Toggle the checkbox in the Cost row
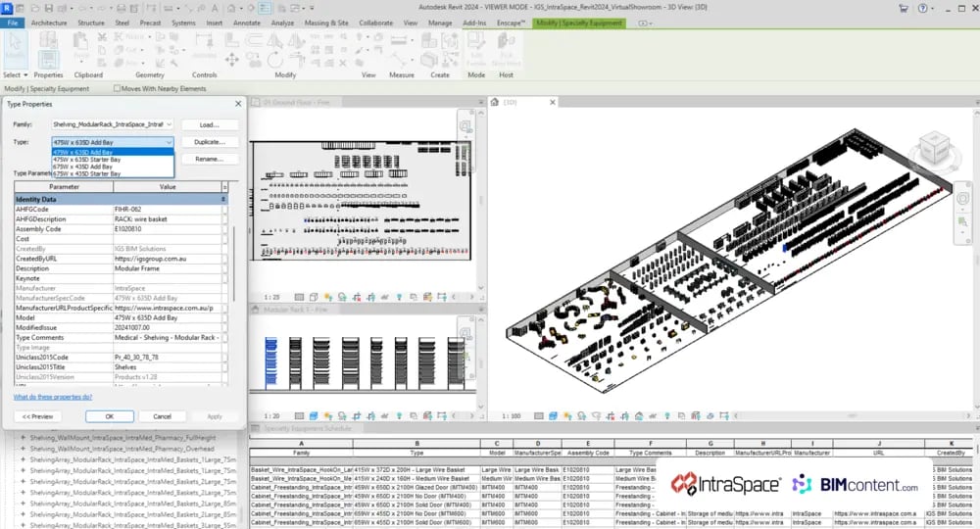Screen dimensions: 980x529 [x=225, y=239]
